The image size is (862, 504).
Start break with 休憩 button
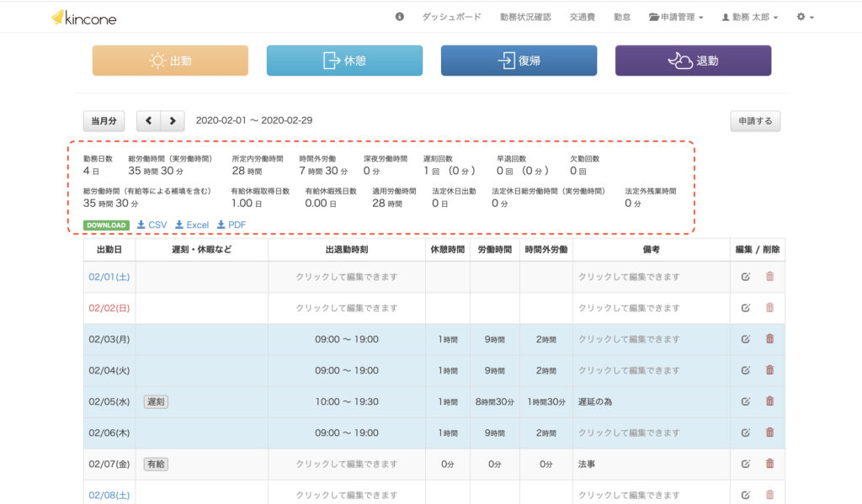coord(344,61)
